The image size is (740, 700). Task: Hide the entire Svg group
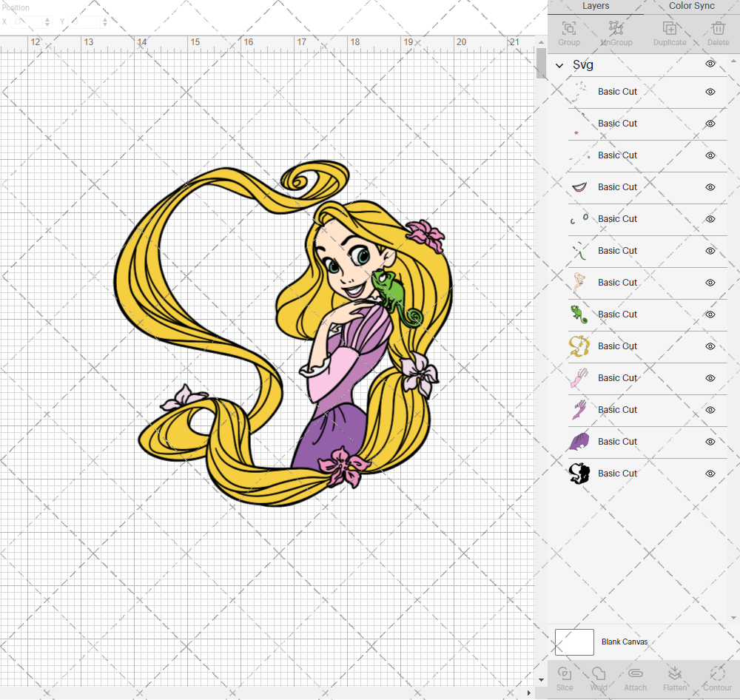710,64
